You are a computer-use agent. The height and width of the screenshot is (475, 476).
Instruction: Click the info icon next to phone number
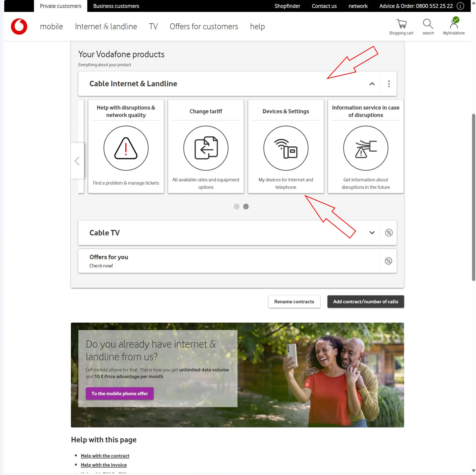coord(460,6)
